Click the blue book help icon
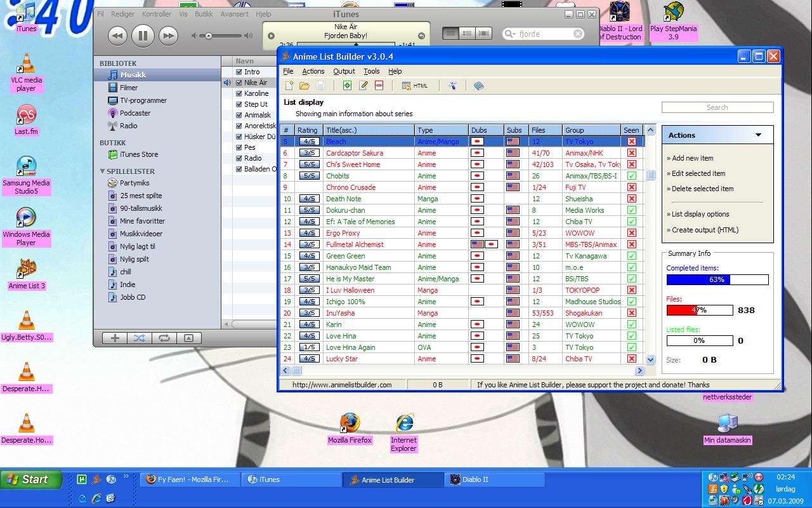The width and height of the screenshot is (812, 508). tap(479, 86)
